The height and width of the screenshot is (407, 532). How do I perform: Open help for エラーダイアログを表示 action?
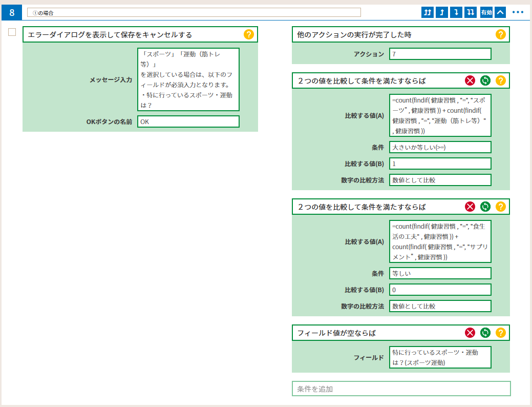click(249, 34)
